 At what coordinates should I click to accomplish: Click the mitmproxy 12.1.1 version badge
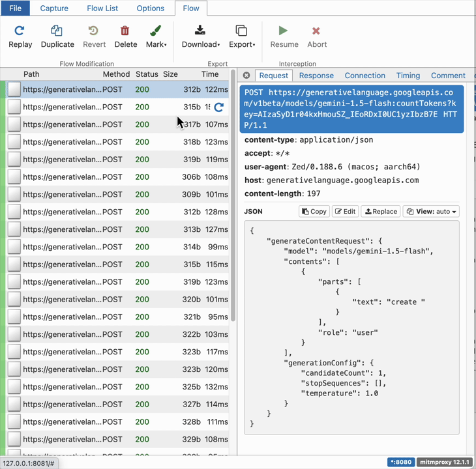(444, 462)
